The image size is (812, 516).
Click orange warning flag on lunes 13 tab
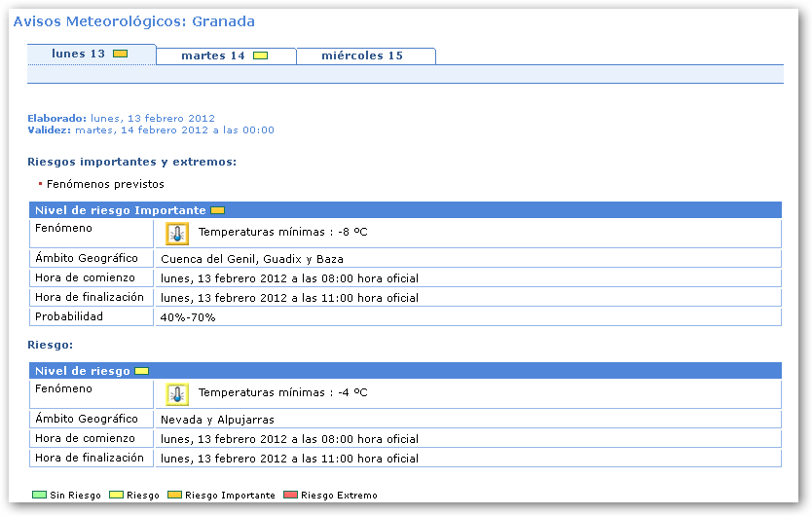coord(120,54)
